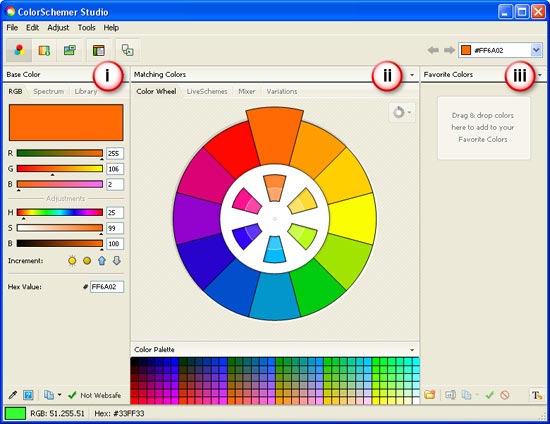Click the 'Hex: #33FF33' status bar text
This screenshot has height=424, width=550.
pos(119,413)
